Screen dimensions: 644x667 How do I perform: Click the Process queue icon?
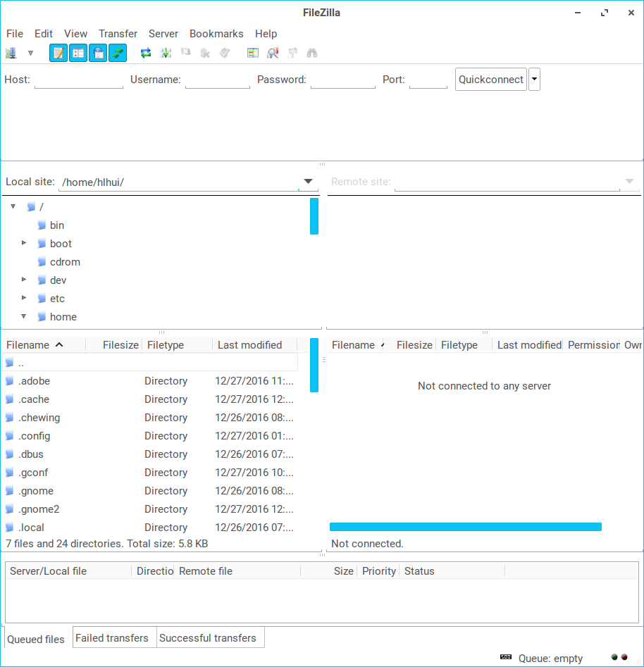(x=166, y=53)
